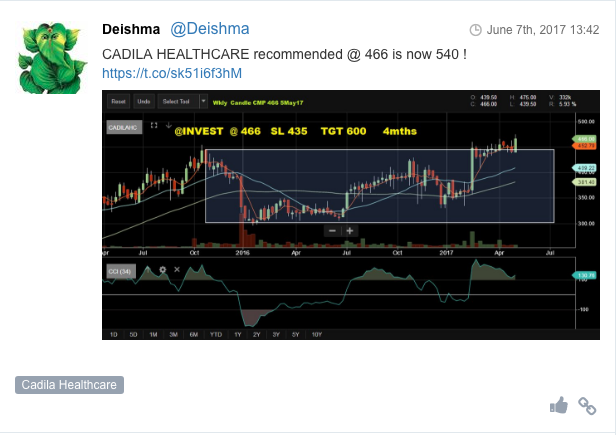The width and height of the screenshot is (616, 435).
Task: Click the post text 'CADILA HEALTHCARE recommended'
Action: click(222, 54)
